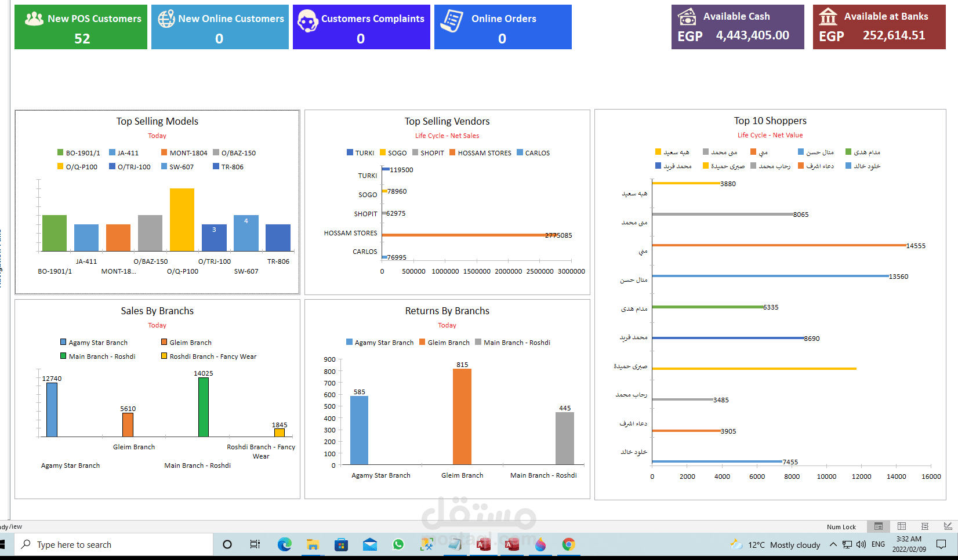Click the Top Selling Models chart title

click(157, 121)
